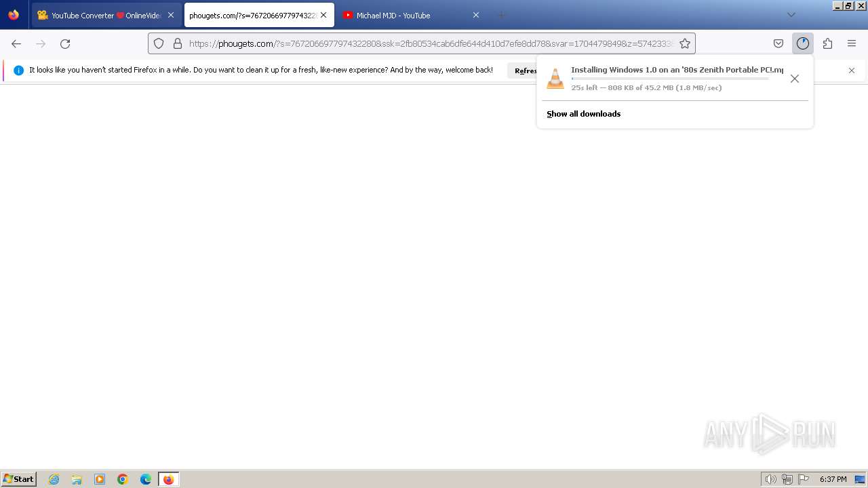This screenshot has height=488, width=868.
Task: Minimize the Firefox window
Action: tap(838, 5)
